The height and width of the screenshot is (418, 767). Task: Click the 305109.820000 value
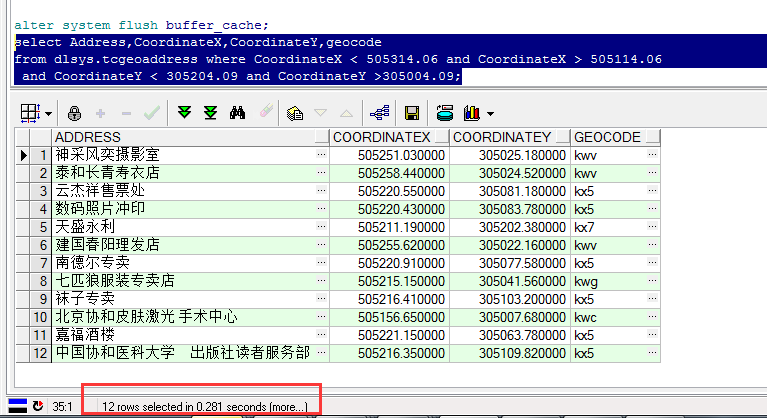pos(522,353)
